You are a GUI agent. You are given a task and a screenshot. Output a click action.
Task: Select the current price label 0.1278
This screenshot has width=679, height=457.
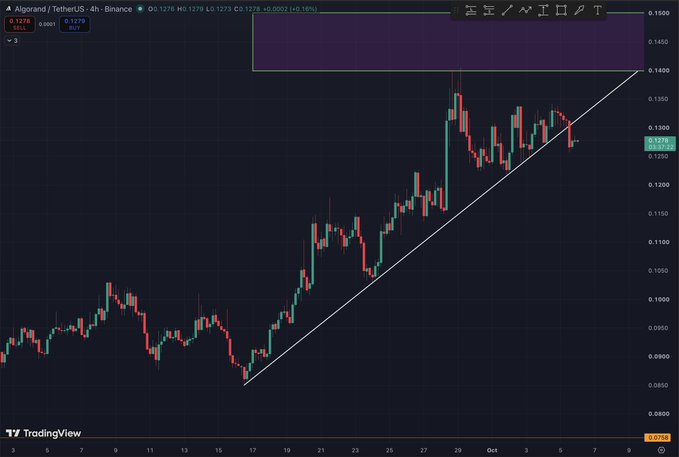point(660,143)
